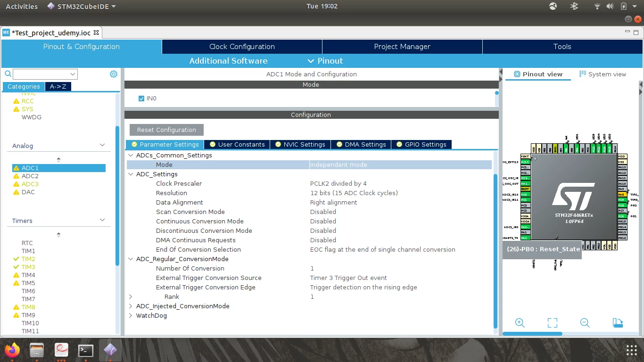Open the clock showing Tue 19:02
The height and width of the screenshot is (362, 644).
pos(322,6)
